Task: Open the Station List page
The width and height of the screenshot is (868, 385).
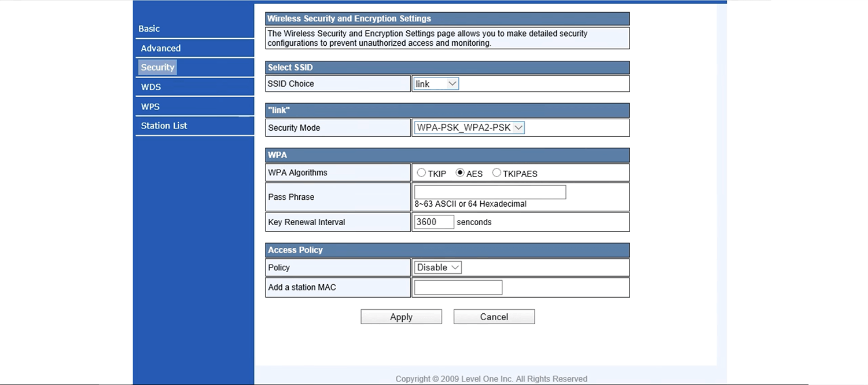Action: tap(164, 126)
